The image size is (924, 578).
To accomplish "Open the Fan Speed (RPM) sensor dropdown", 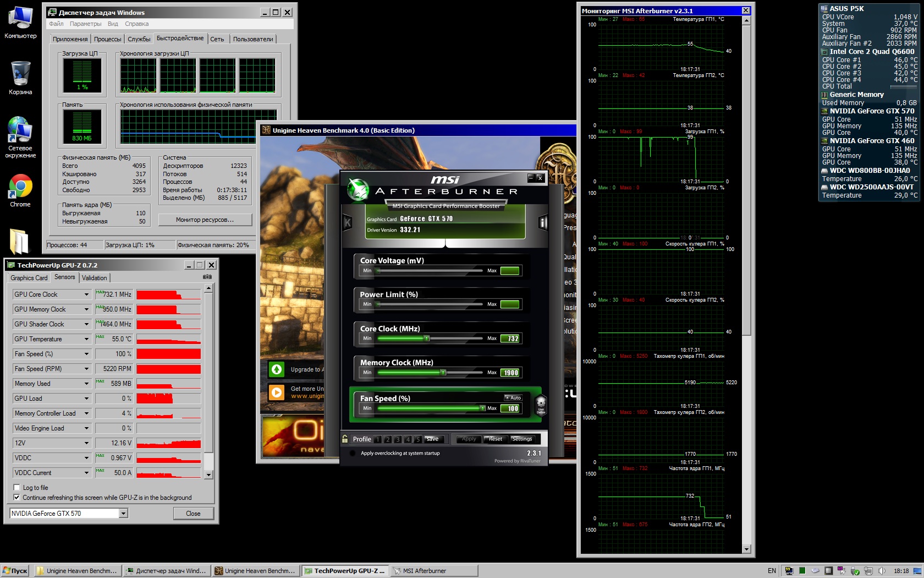I will point(86,369).
